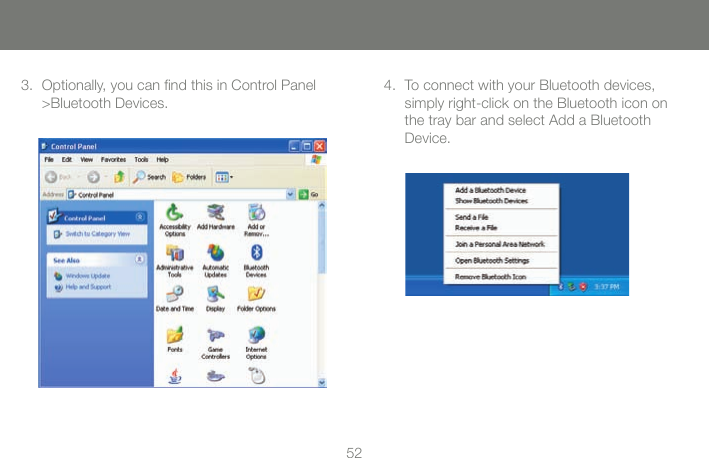
Task: Open the Views toolbar dropdown
Action: [224, 177]
